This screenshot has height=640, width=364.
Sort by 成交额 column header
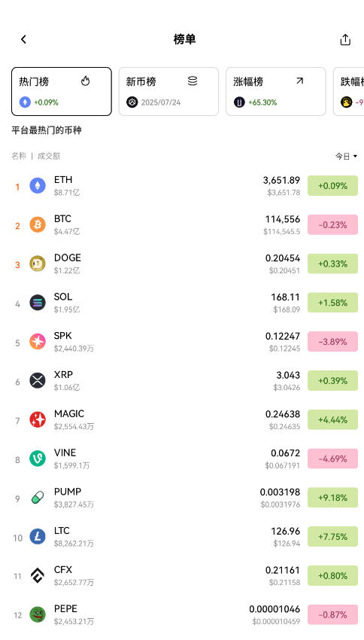click(49, 156)
